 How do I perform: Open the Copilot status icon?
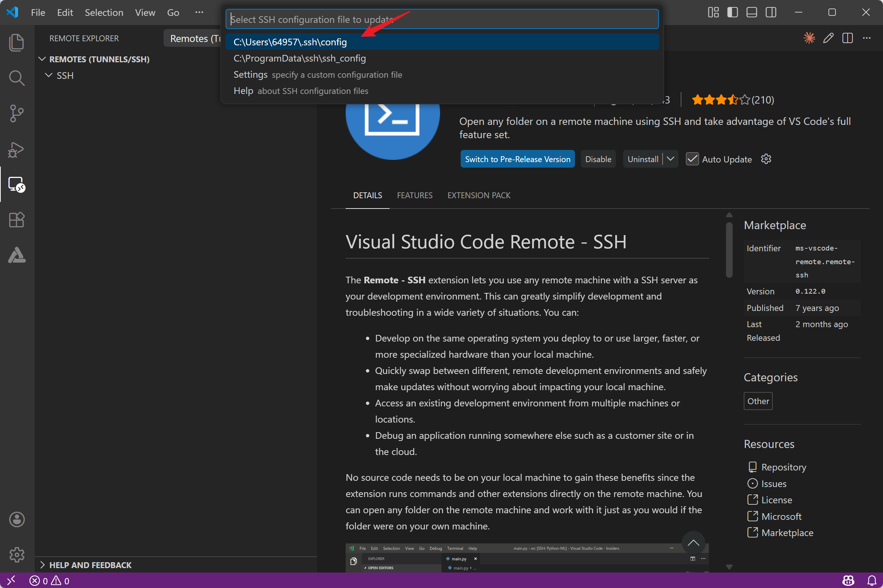(x=848, y=581)
